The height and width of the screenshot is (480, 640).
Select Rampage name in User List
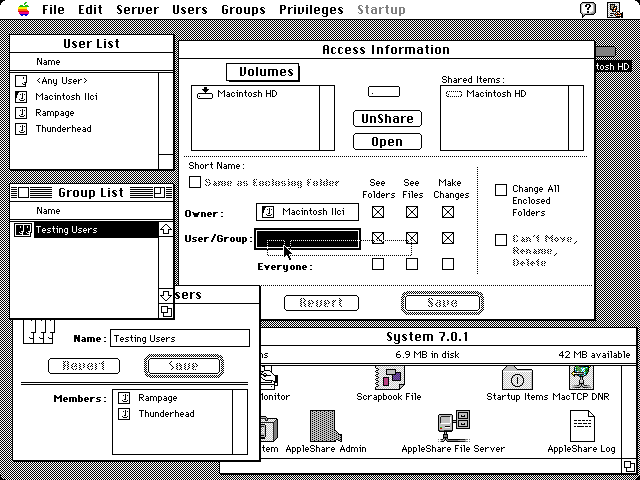point(55,113)
